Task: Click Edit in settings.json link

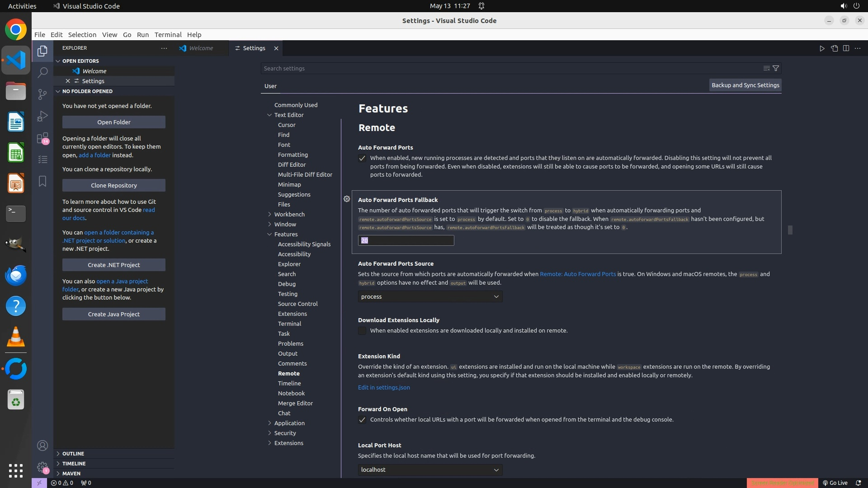Action: tap(384, 387)
